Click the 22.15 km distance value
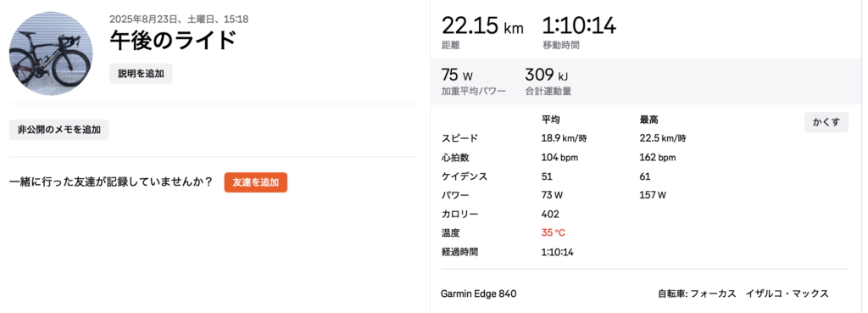Image resolution: width=868 pixels, height=313 pixels. (482, 26)
